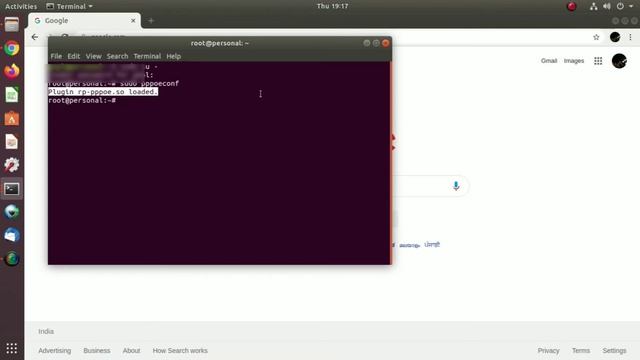Launch Firefox from the dock
Image resolution: width=640 pixels, height=360 pixels.
click(x=11, y=71)
